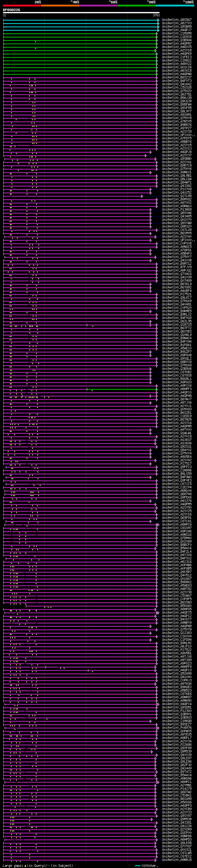Click label UniRef100_P14279
Screen dimensions: 197x868
click(177, 789)
